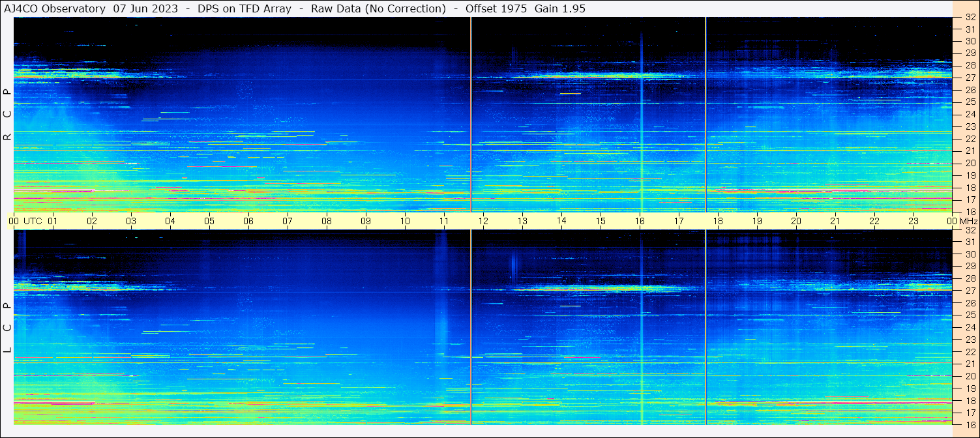Click the 30 MHz label of lower panel
Image resolution: width=980 pixels, height=438 pixels.
970,254
